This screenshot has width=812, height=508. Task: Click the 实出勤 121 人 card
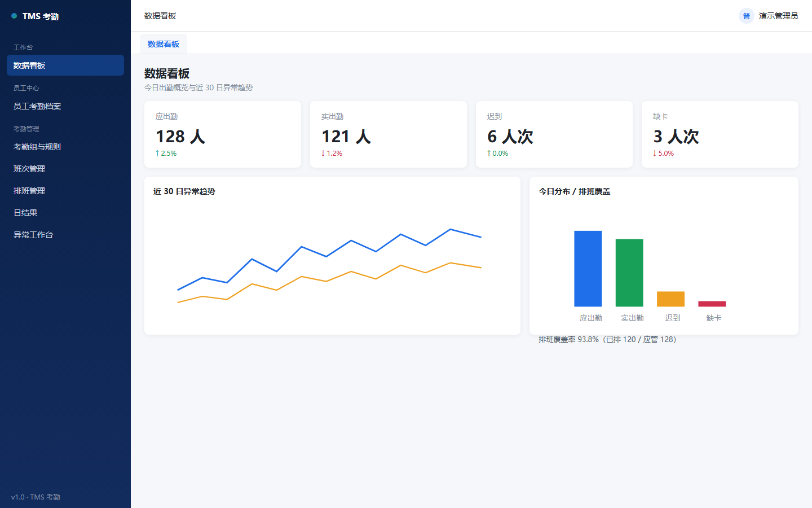(389, 134)
